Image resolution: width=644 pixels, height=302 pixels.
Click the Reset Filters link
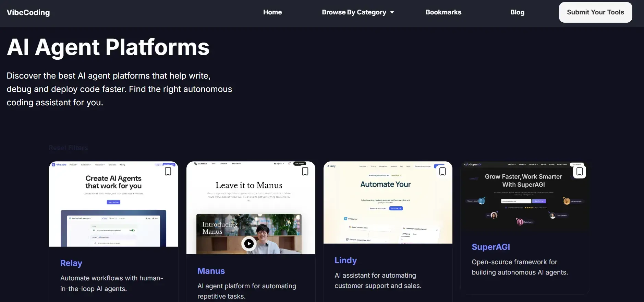point(68,148)
